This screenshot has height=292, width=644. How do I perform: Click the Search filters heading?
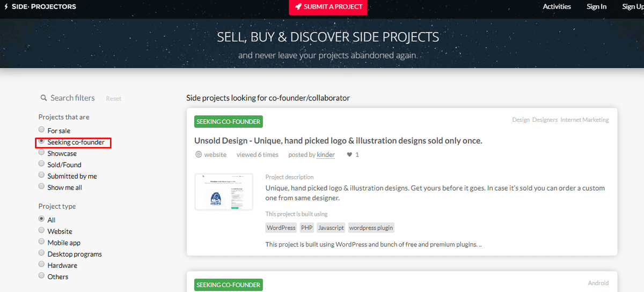[x=72, y=98]
